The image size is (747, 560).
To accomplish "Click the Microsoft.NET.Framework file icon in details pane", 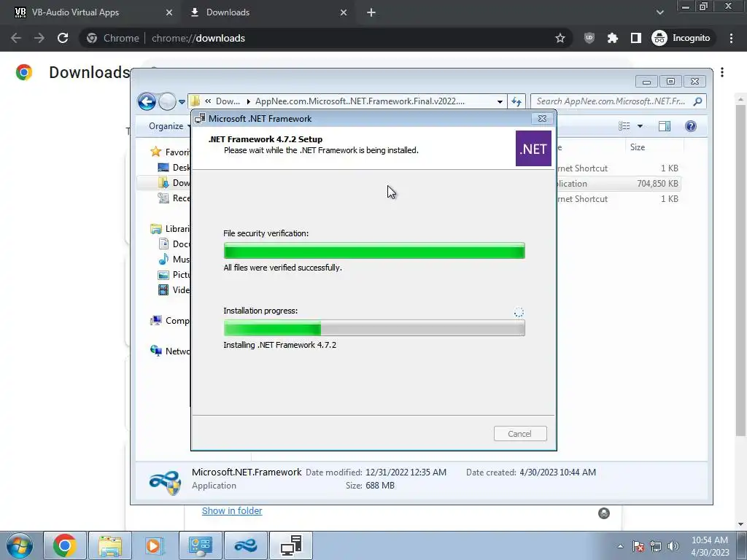I will click(165, 481).
